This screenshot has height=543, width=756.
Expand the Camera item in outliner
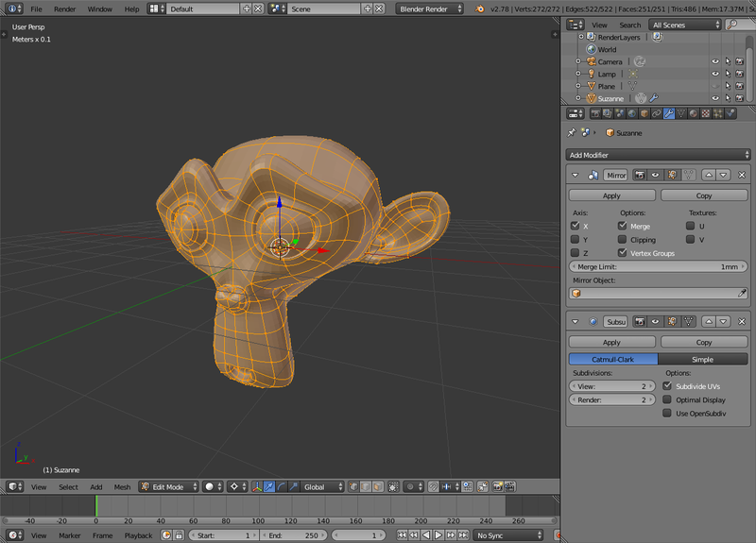(x=578, y=61)
